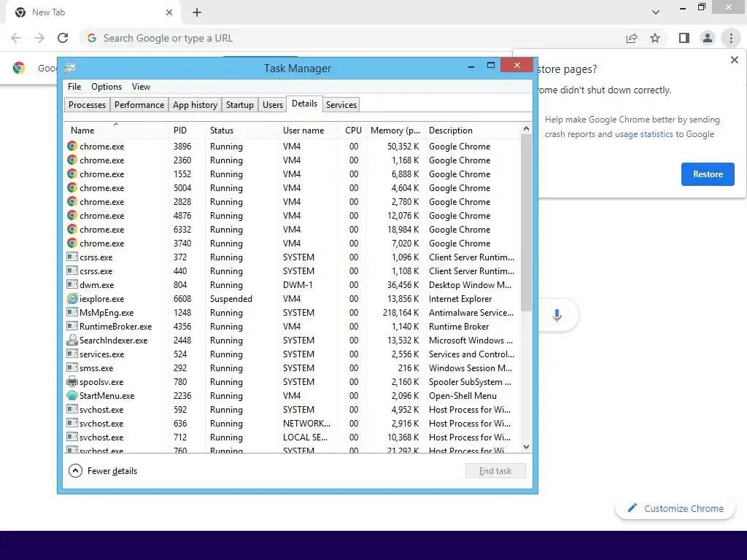
Task: Close the New Tab tab
Action: 169,12
